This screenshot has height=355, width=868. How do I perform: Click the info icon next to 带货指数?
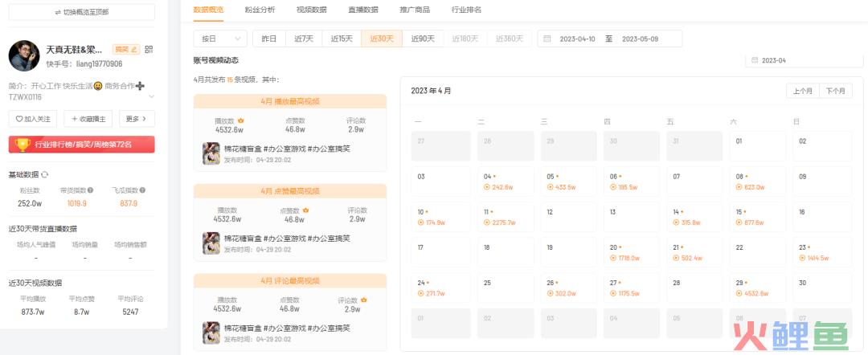tap(90, 190)
